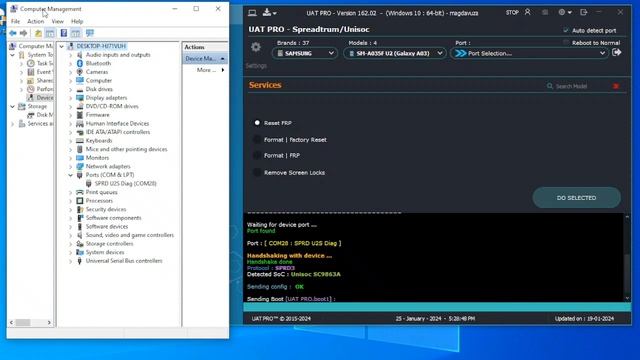
Task: Open the user account icon in UAT PRO
Action: [x=527, y=12]
